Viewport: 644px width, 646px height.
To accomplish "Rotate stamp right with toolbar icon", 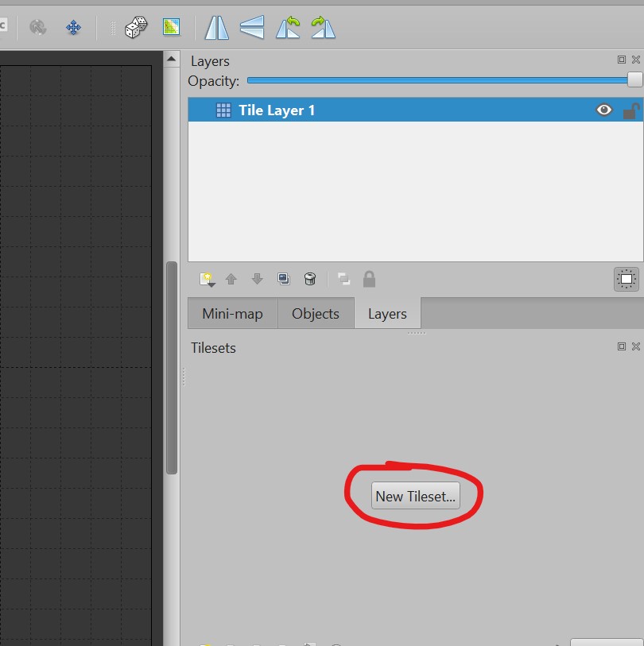I will (323, 28).
